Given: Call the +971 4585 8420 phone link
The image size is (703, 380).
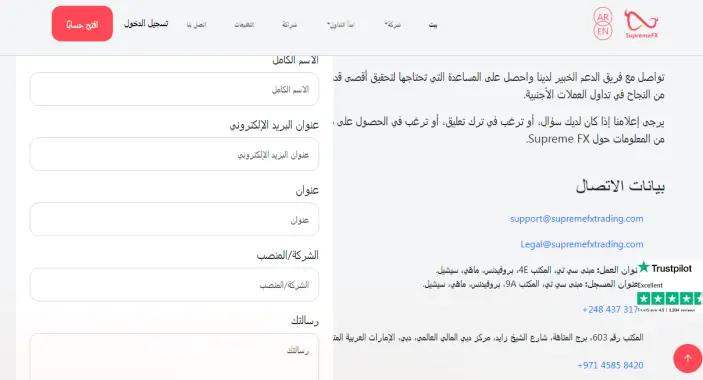Looking at the screenshot, I should pyautogui.click(x=610, y=365).
